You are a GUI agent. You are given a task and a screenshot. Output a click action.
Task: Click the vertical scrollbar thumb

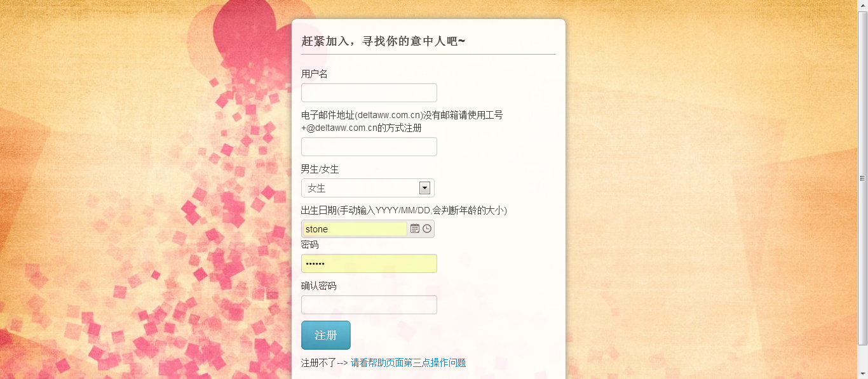(863, 178)
